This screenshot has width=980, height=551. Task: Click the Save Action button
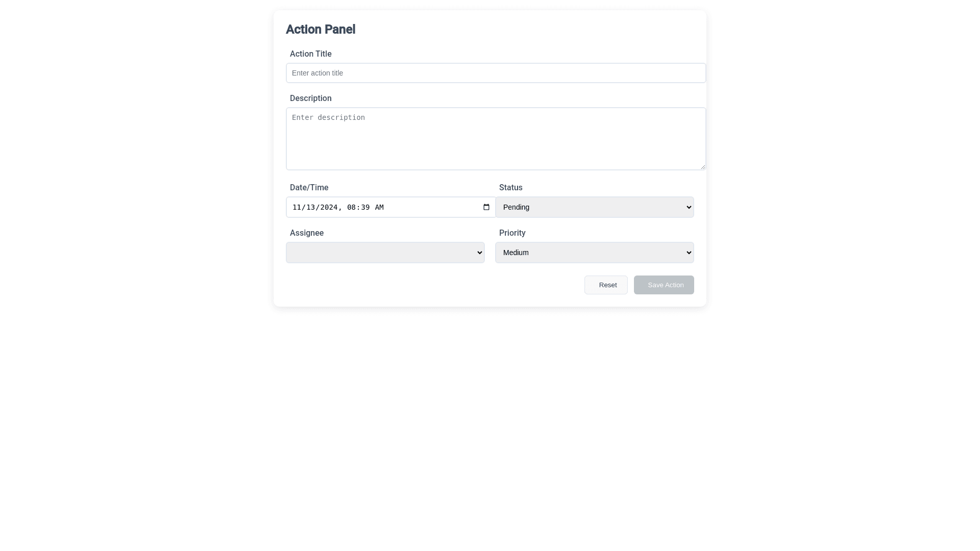point(664,285)
